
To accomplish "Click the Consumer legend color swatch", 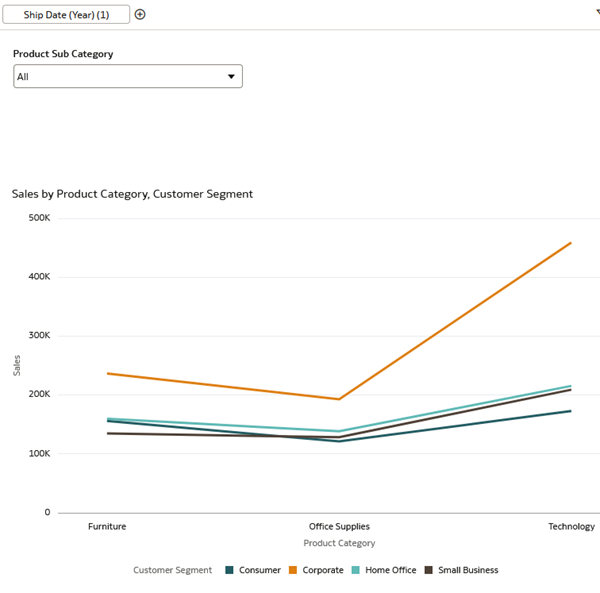I will (x=229, y=570).
